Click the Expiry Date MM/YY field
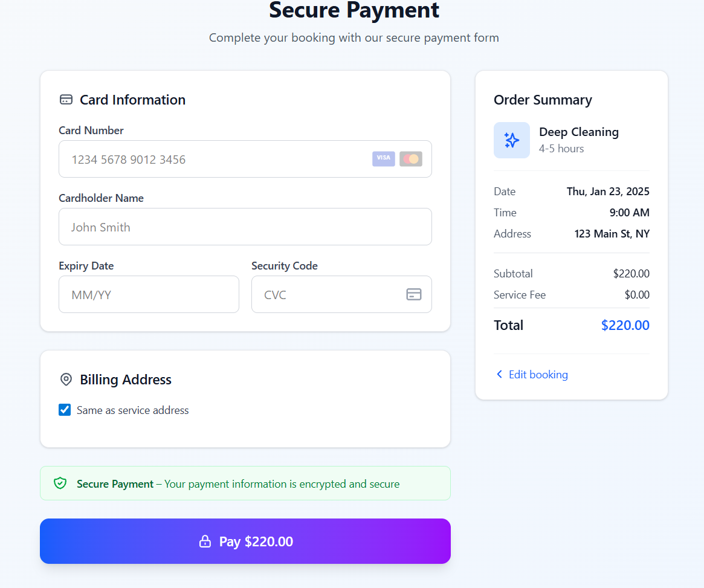704x588 pixels. point(149,294)
